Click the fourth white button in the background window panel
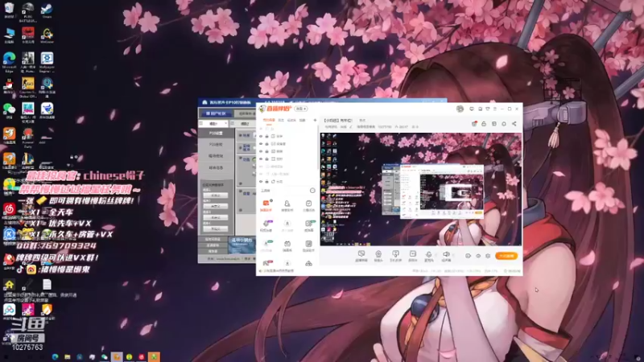Screen dimensions: 644x362 (x=215, y=228)
